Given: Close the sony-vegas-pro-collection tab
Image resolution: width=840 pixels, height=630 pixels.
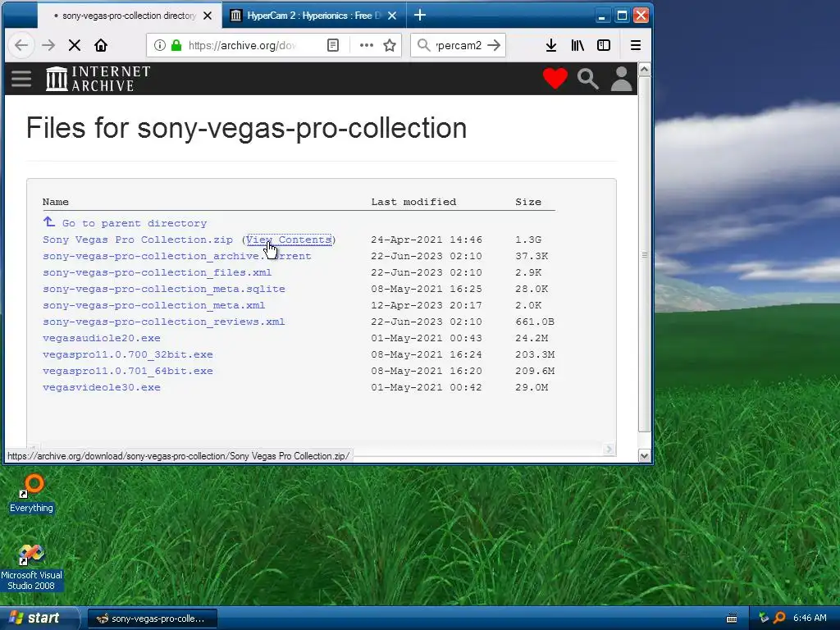Looking at the screenshot, I should 208,16.
